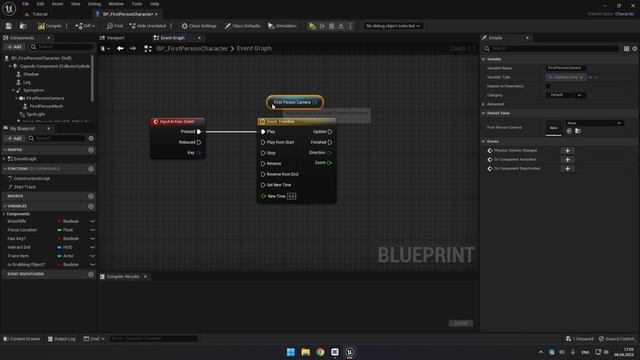
Task: Toggle Expose to Cinematics checkbox
Action: (548, 86)
